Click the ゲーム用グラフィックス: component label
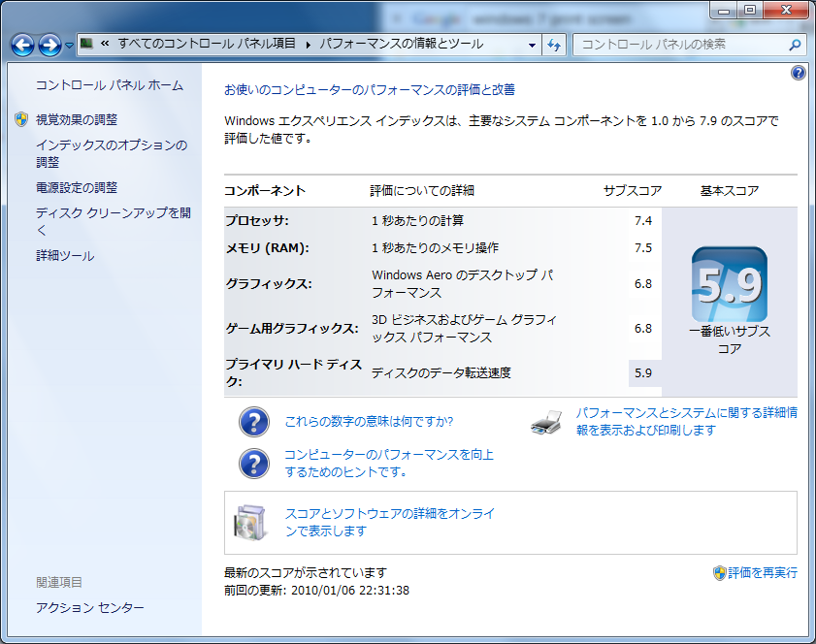Image resolution: width=816 pixels, height=644 pixels. (292, 328)
